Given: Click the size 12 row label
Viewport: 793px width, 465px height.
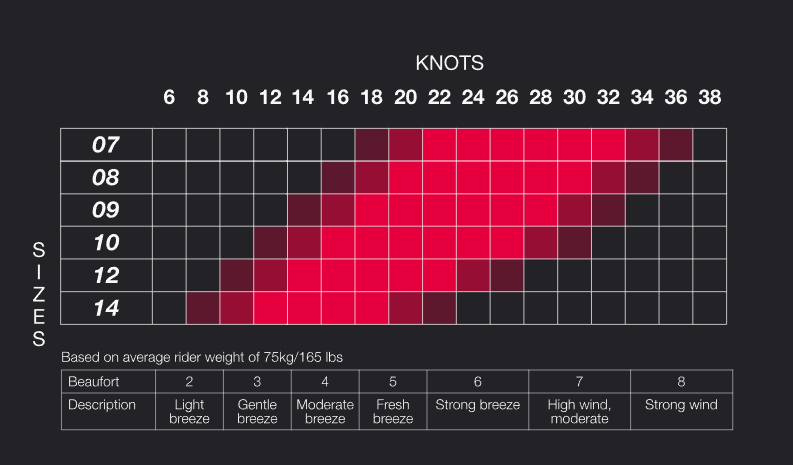Looking at the screenshot, I should tap(106, 276).
